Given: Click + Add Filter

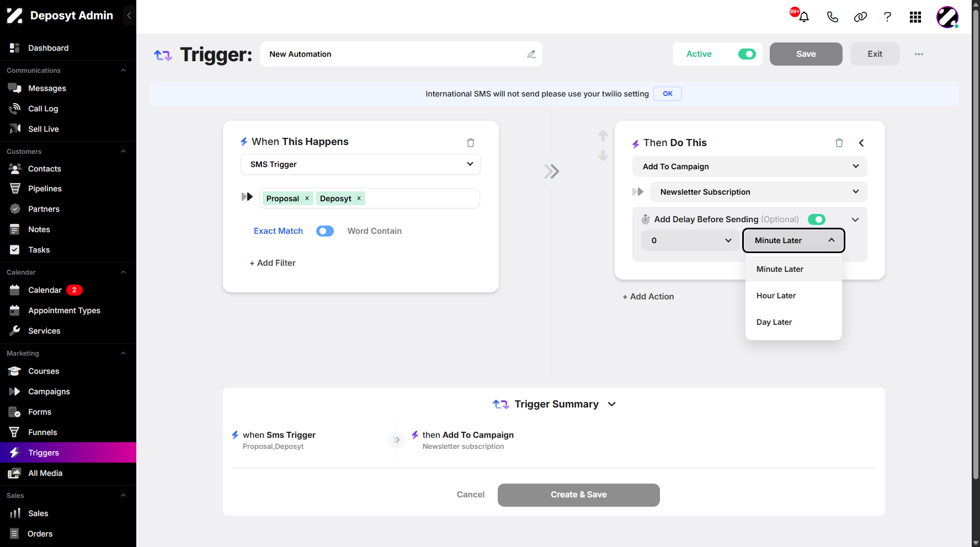Looking at the screenshot, I should coord(273,263).
